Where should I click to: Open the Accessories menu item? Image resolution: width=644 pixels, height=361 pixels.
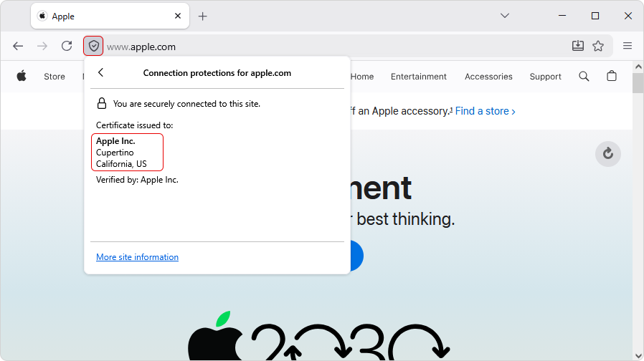(x=488, y=77)
